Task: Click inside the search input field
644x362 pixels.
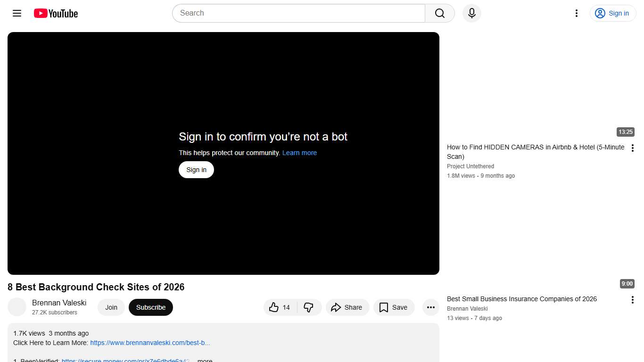Action: [297, 13]
